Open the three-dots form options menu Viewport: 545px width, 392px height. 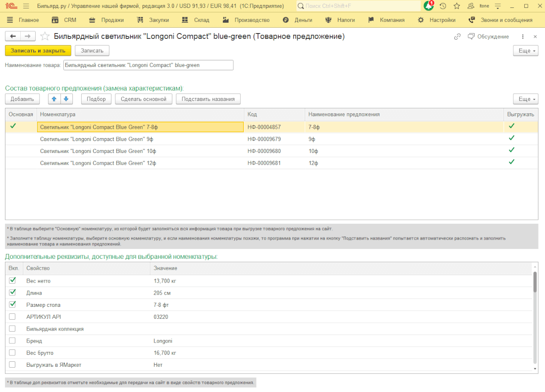coord(523,37)
